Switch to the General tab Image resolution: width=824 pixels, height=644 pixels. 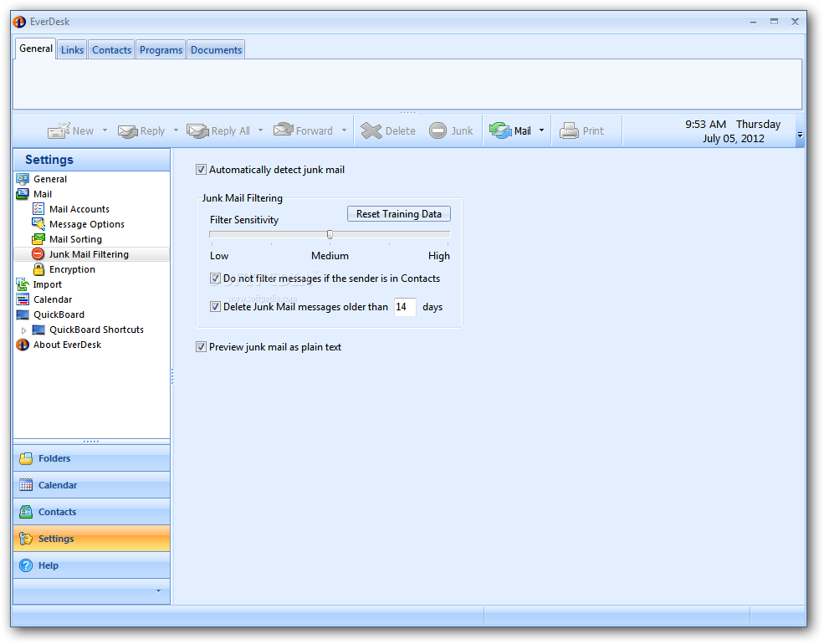(x=36, y=49)
